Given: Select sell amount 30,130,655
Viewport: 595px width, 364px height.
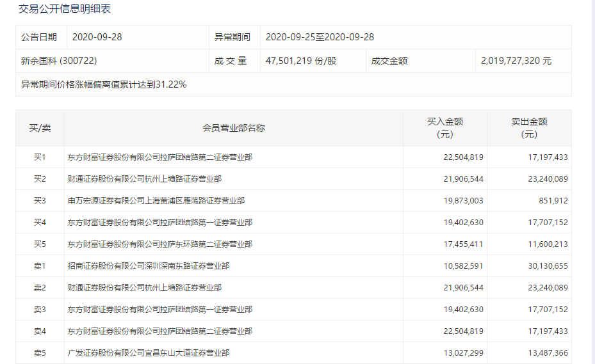Looking at the screenshot, I should (x=548, y=265).
